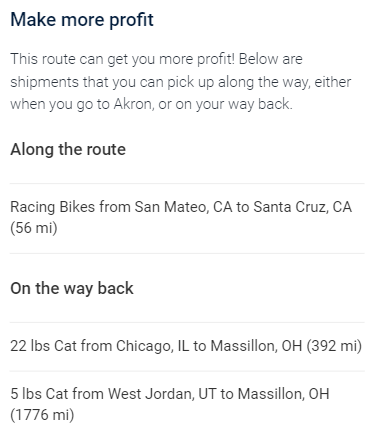Click the Santa Cruz, CA destination text

point(303,207)
